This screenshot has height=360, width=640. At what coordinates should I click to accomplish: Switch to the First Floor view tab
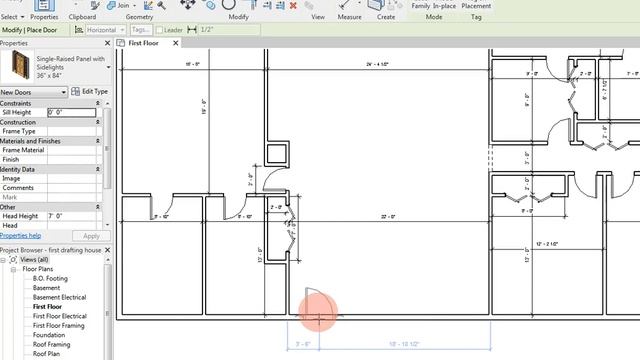[x=143, y=43]
